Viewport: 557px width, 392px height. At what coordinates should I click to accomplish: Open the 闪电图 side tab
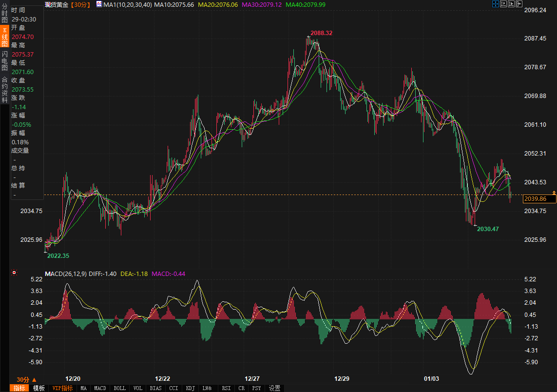tap(4, 60)
